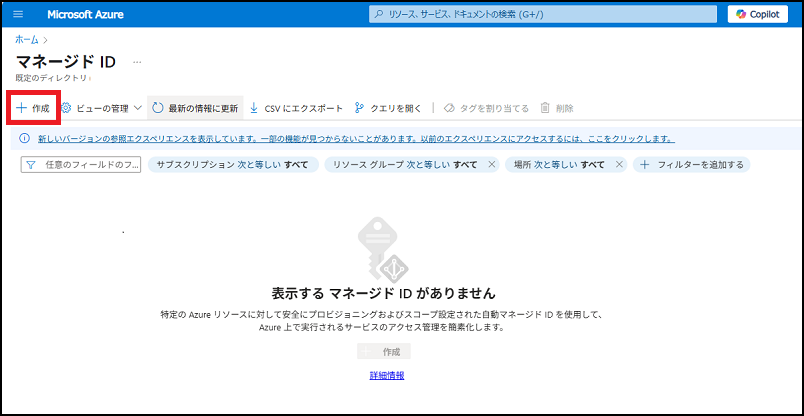Click the ビューの管理 gear icon

[x=66, y=108]
